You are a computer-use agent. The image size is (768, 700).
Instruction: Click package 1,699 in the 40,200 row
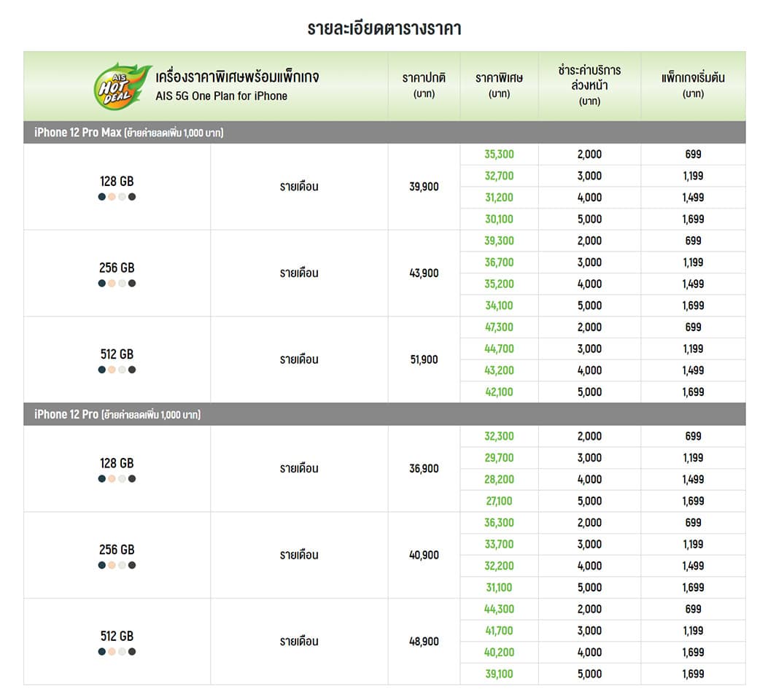click(693, 652)
